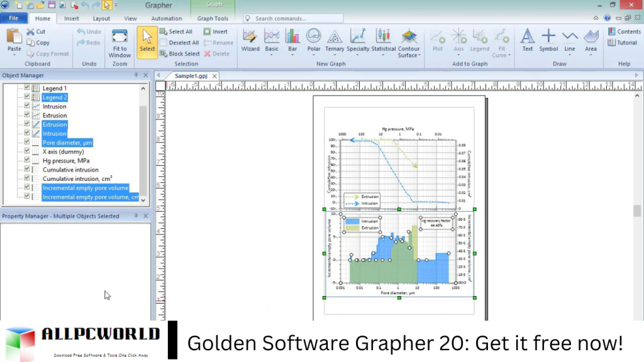Open the Basic graph types

(272, 42)
